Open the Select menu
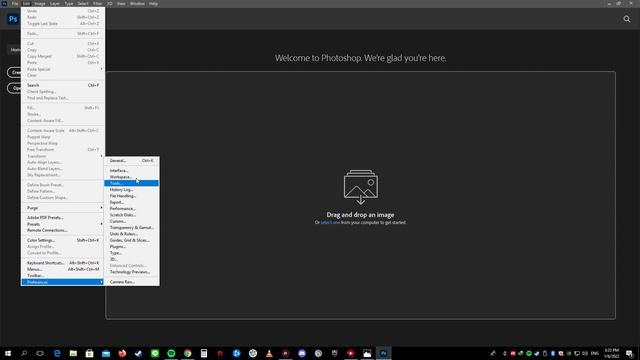Viewport: 640px width, 360px height. click(x=83, y=3)
